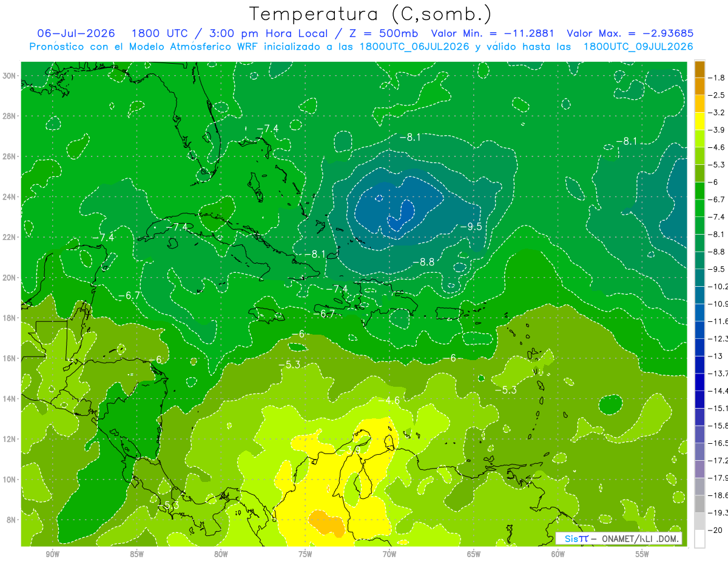Click the 30N latitude axis label
The image size is (728, 562).
(10, 76)
